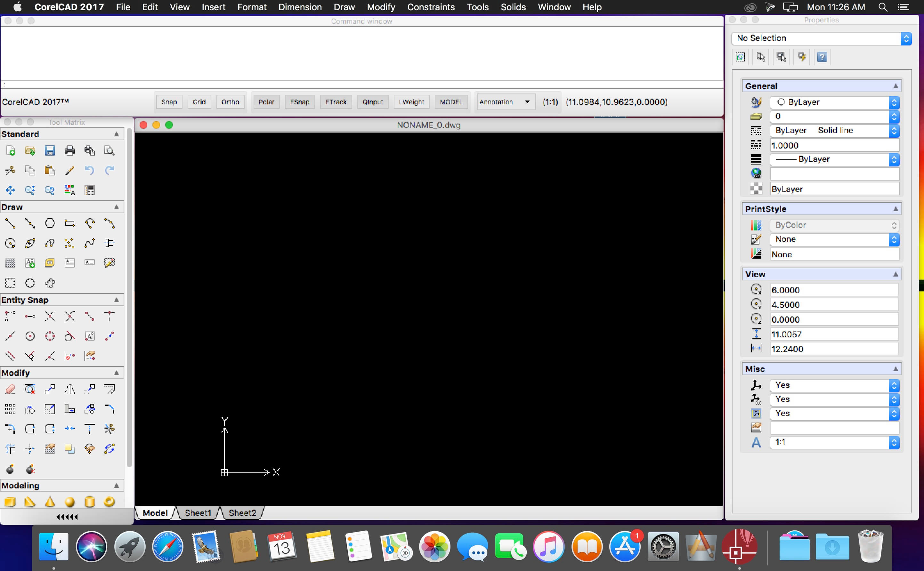This screenshot has width=924, height=571.
Task: Select the Pattern array tool in Modify
Action: 11,409
